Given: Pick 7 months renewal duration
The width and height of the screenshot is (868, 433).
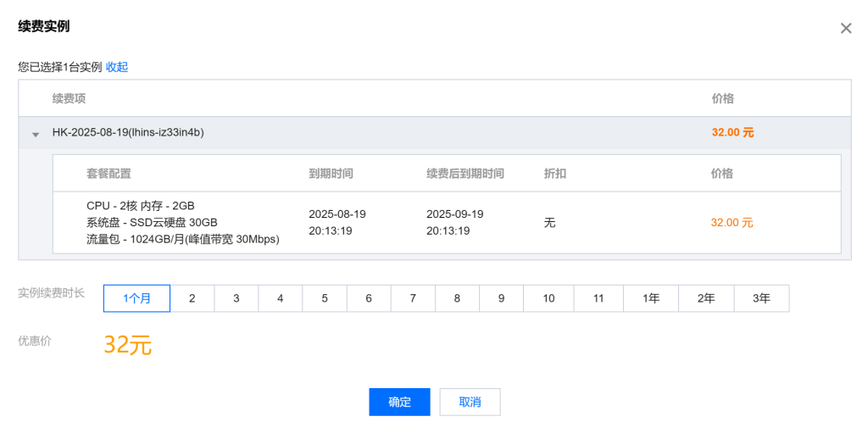Looking at the screenshot, I should pyautogui.click(x=413, y=298).
